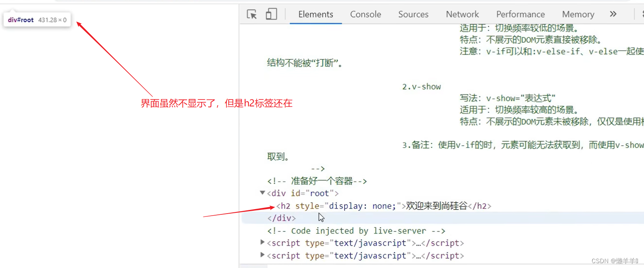Screen dimensions: 644x268
Task: Click the 3.备注 comment line
Action: coord(523,145)
